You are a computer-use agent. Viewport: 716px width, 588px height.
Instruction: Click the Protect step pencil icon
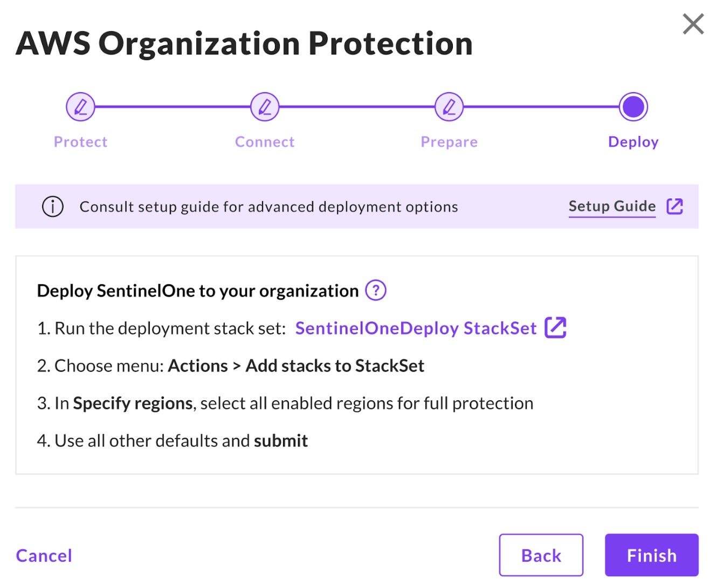80,107
